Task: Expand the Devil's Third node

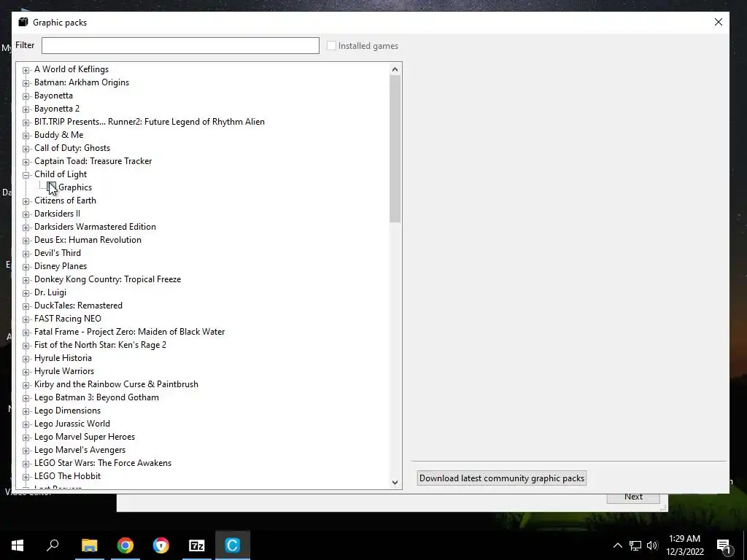Action: pos(26,253)
